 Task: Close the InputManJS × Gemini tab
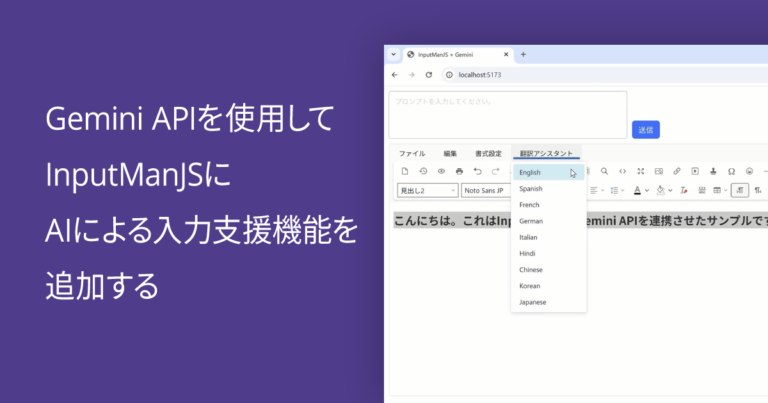(x=506, y=54)
